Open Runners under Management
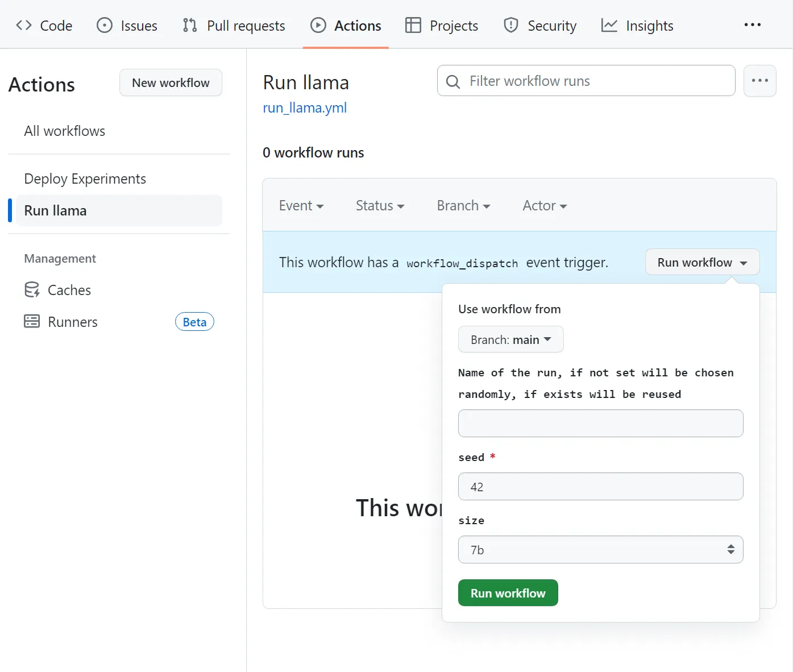 click(x=61, y=322)
